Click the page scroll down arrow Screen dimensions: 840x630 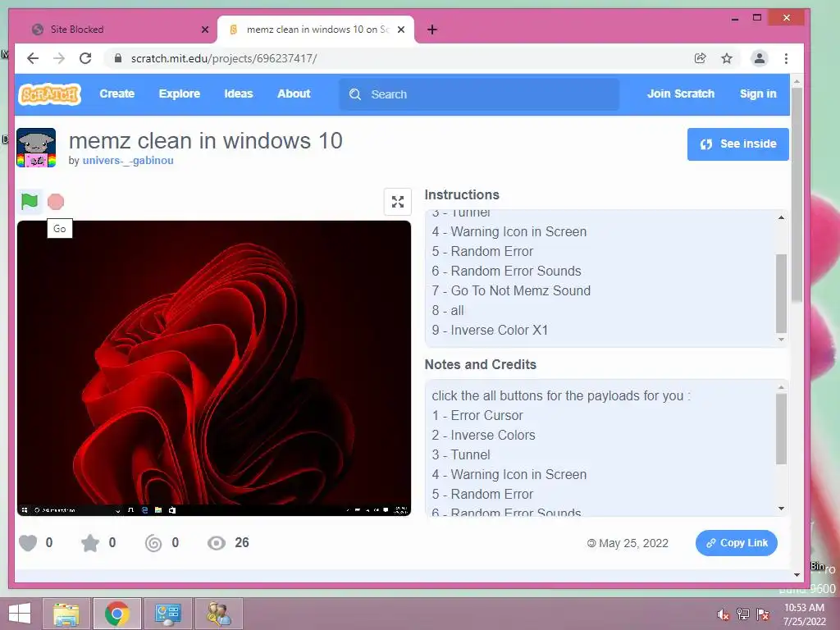(797, 575)
